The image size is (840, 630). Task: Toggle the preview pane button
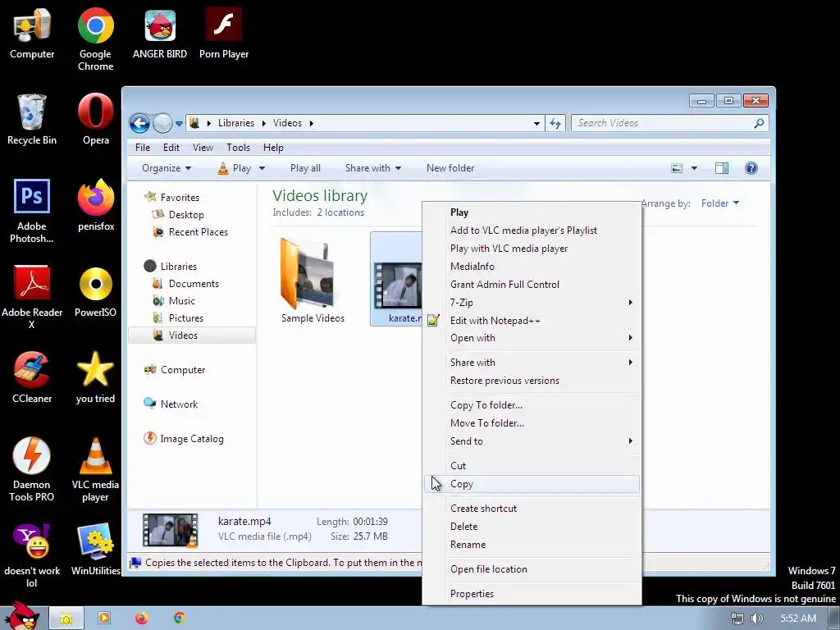(x=722, y=168)
